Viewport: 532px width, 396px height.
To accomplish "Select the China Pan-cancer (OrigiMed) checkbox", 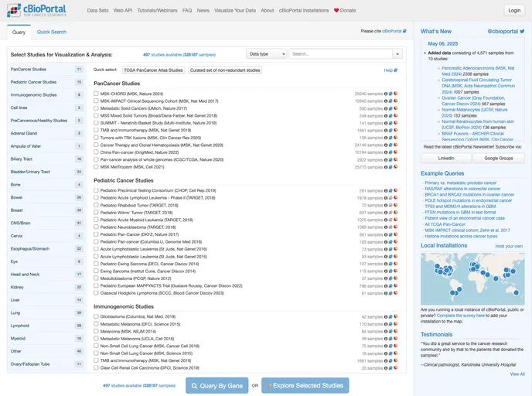I will [96, 152].
